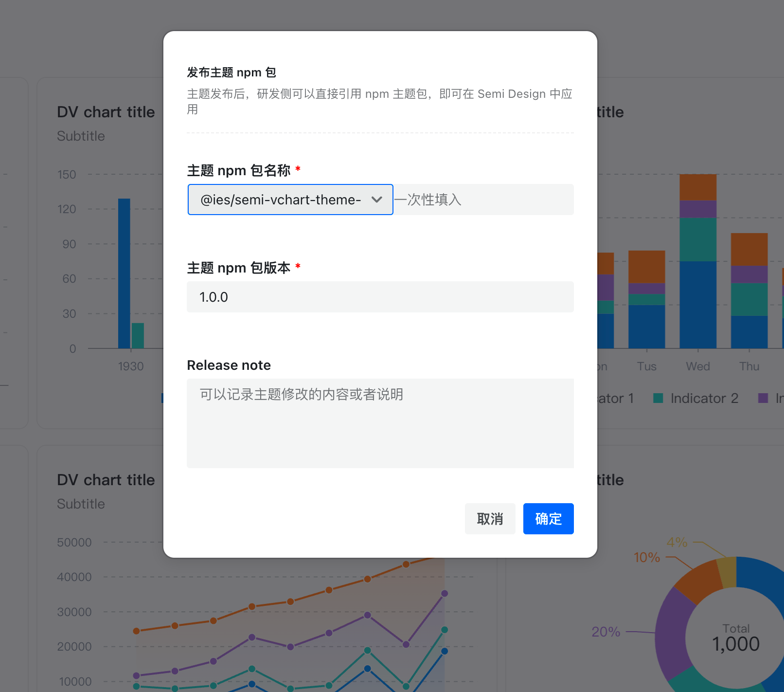Click the last purple data point on line chart
This screenshot has width=784, height=692.
[444, 593]
